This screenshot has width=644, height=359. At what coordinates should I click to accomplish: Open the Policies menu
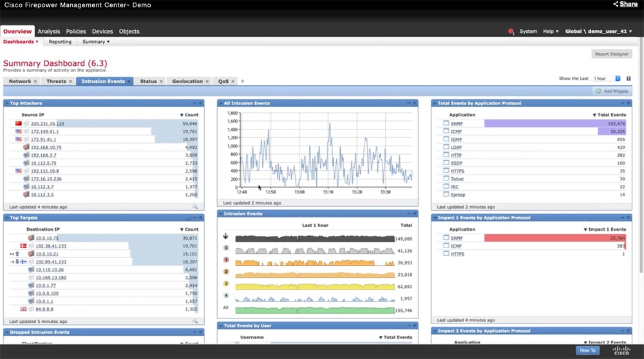(x=76, y=31)
